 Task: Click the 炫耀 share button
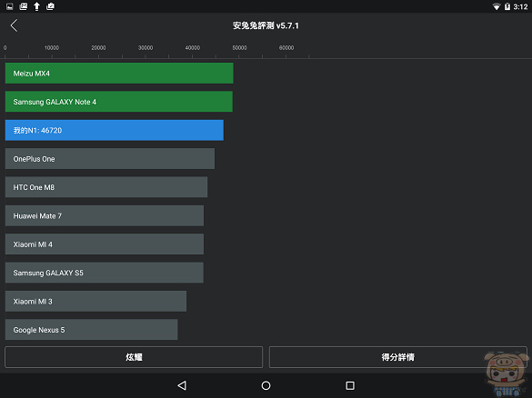pos(134,357)
